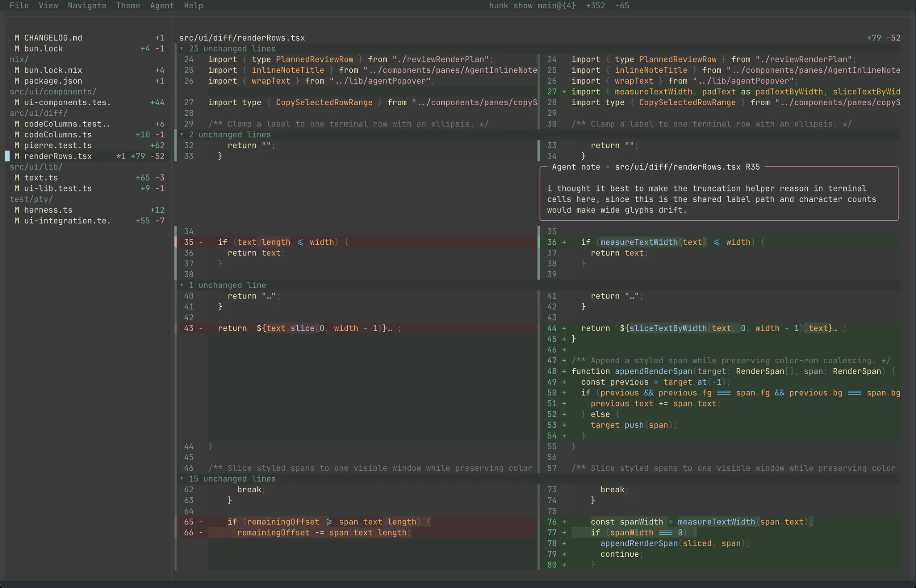Open the View menu
The width and height of the screenshot is (916, 588).
click(48, 6)
